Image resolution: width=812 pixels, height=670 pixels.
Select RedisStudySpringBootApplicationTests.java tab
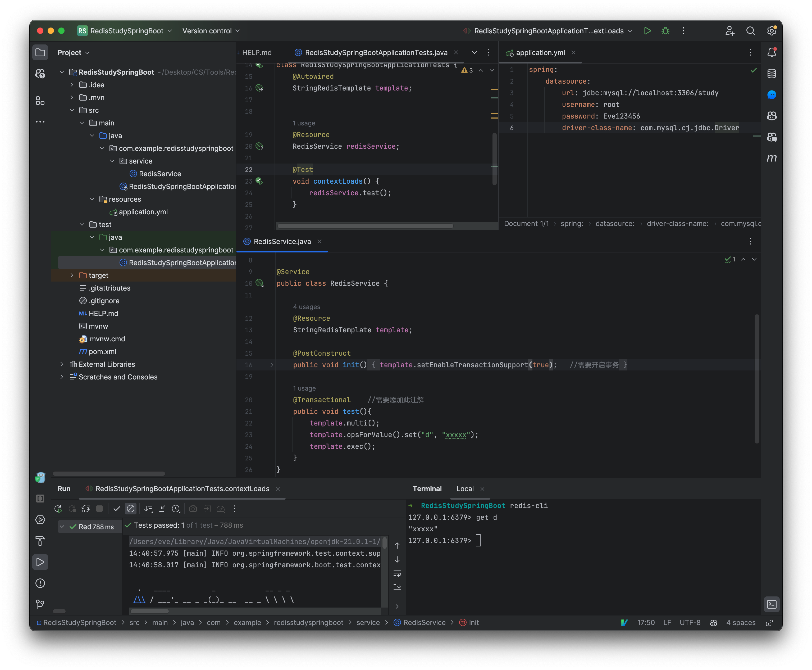(x=376, y=52)
